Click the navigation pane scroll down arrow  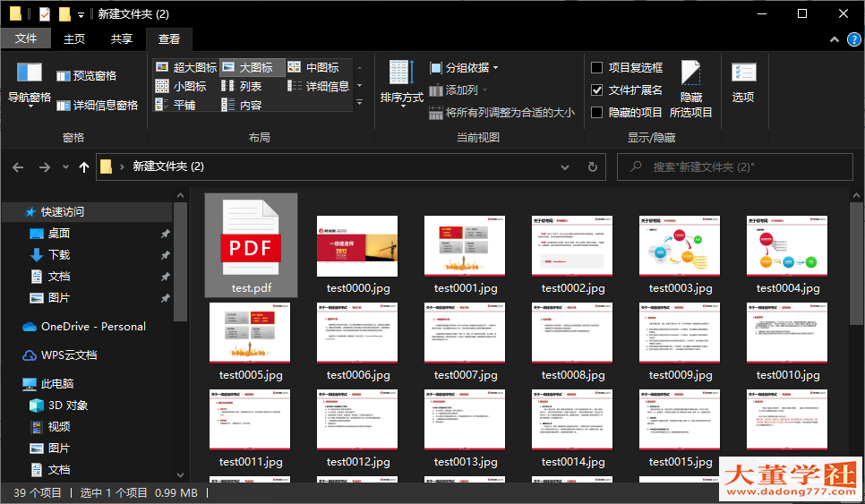click(x=180, y=474)
